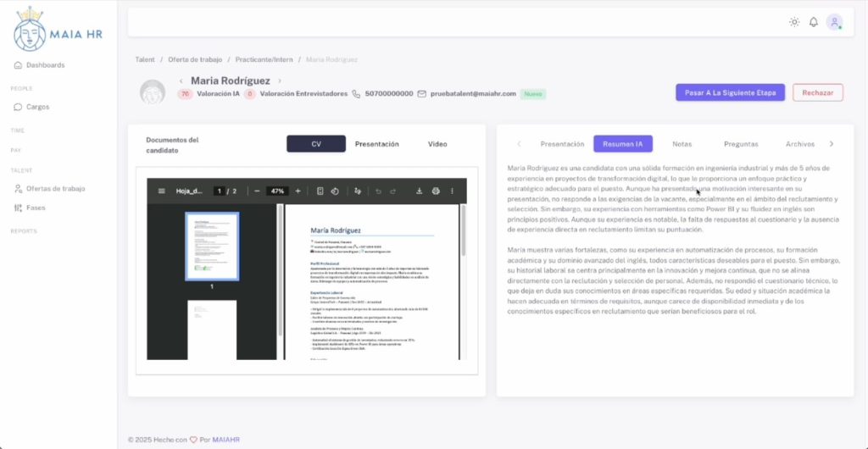
Task: Open the user profile avatar menu
Action: [x=834, y=22]
